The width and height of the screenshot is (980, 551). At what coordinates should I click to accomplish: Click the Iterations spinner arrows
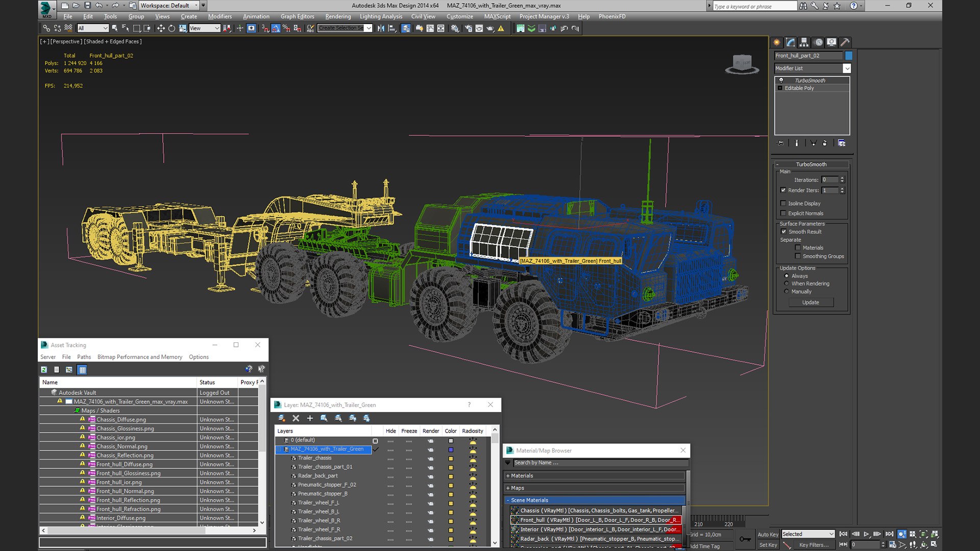[x=842, y=180]
